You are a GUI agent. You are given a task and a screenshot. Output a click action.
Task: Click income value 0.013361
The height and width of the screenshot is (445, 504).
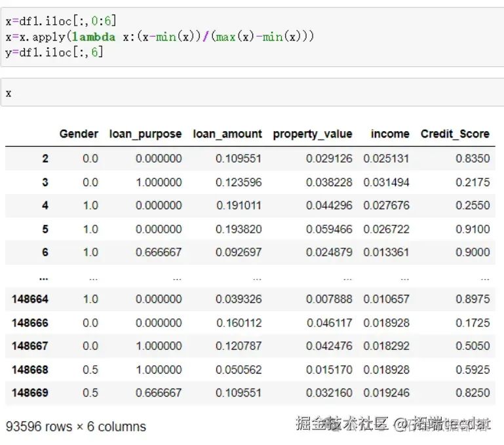pyautogui.click(x=387, y=252)
